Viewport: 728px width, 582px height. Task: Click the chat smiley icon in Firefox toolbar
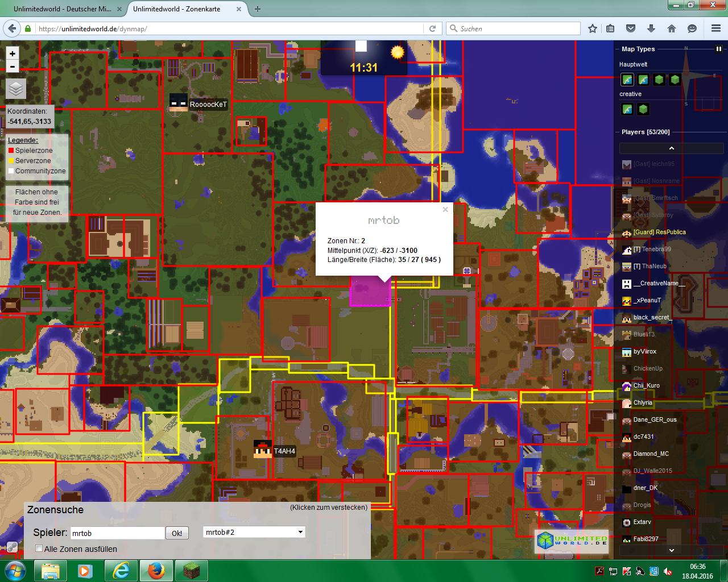click(x=692, y=28)
